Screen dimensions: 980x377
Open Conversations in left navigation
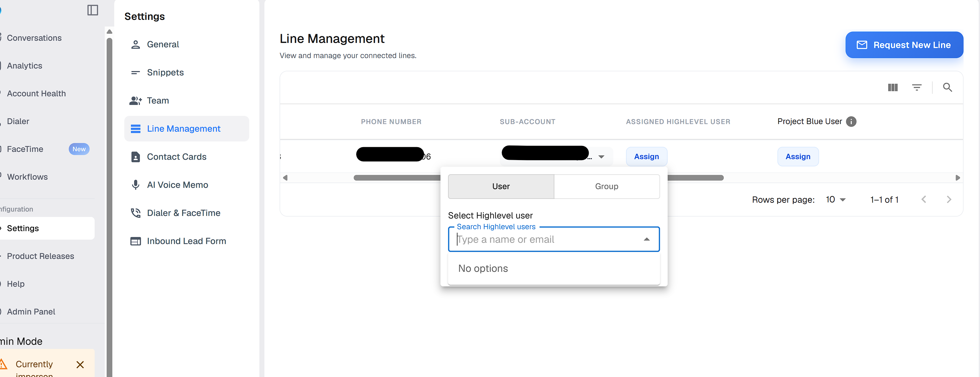coord(34,38)
